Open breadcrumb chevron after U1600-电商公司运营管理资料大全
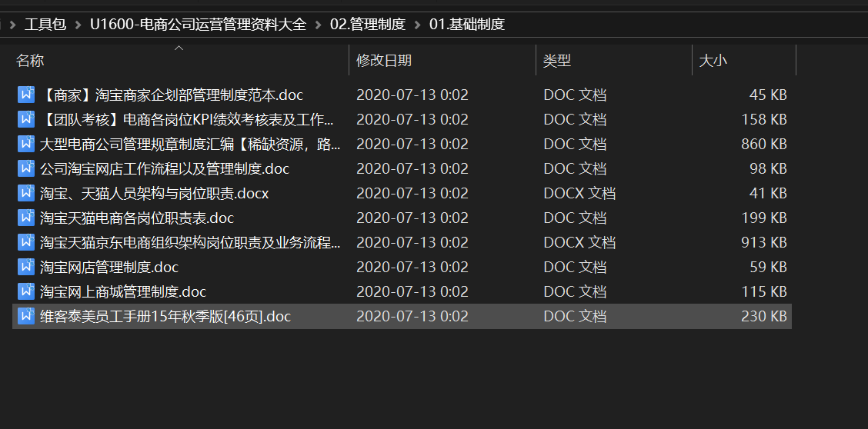Viewport: 868px width, 429px height. point(319,25)
